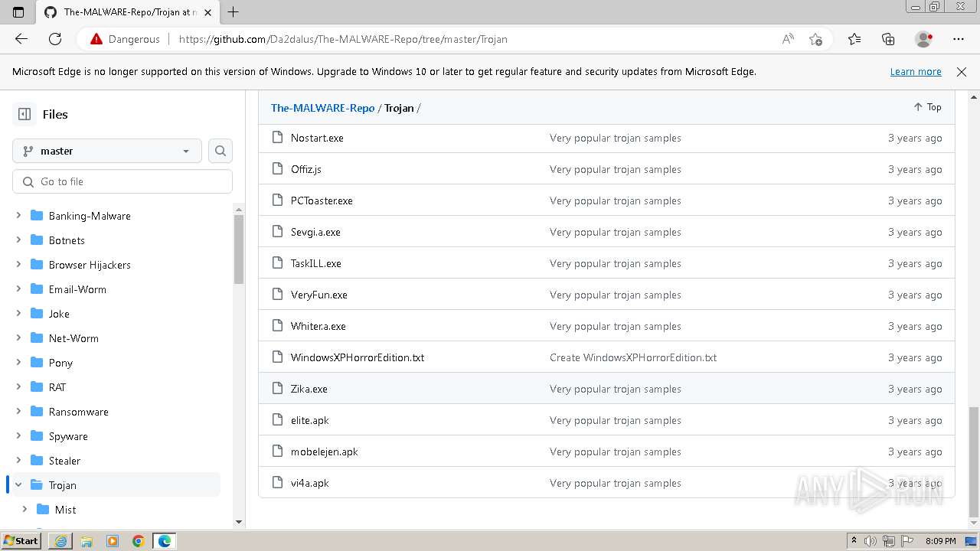The image size is (980, 551).
Task: Open the Edge Settings and more menu
Action: tap(959, 39)
